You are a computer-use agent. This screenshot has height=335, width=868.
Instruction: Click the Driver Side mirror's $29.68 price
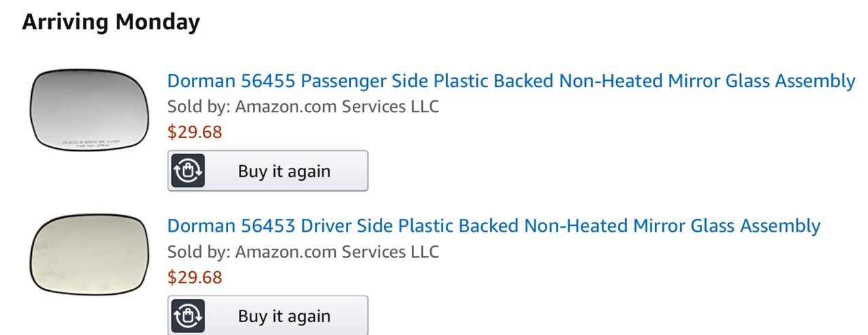195,277
